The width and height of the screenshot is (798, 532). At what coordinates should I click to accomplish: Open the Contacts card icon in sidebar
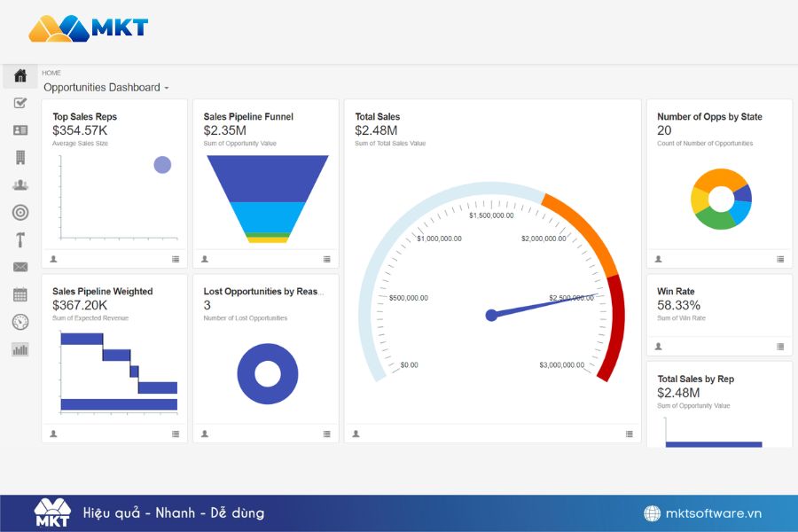(20, 130)
